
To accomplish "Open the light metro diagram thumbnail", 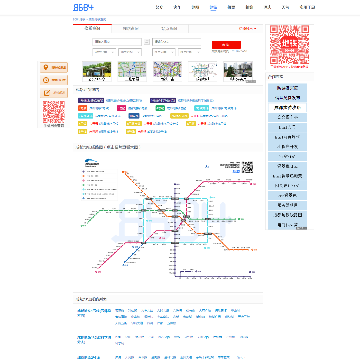I will click(x=203, y=71).
